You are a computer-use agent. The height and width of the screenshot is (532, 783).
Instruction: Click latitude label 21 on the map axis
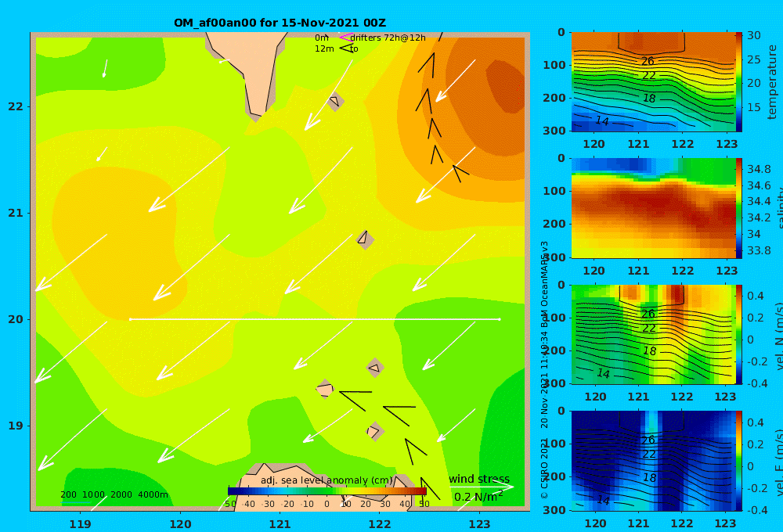click(x=16, y=213)
